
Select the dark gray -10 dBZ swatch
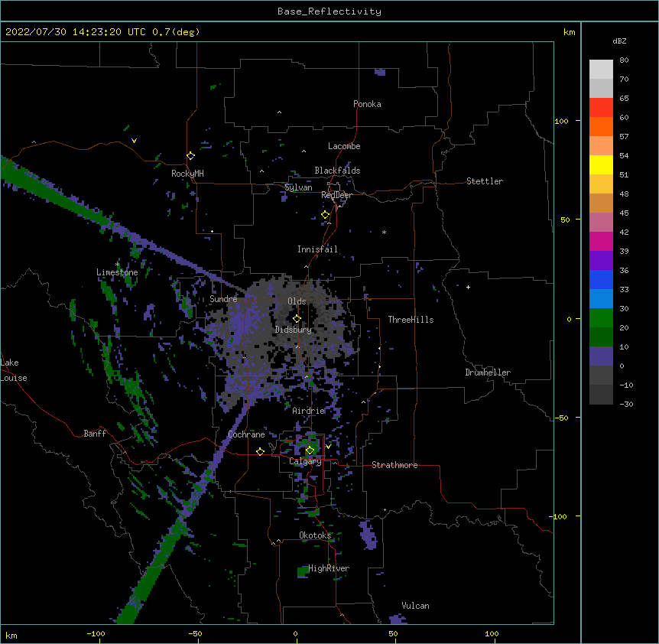601,395
